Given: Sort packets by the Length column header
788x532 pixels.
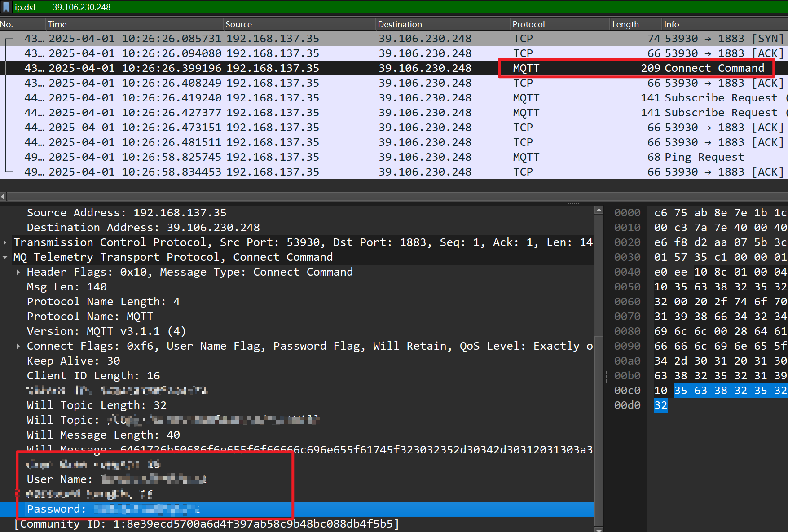Looking at the screenshot, I should click(x=636, y=24).
